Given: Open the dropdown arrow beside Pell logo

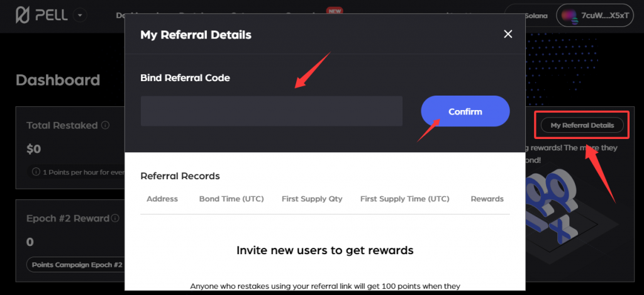Looking at the screenshot, I should point(80,16).
